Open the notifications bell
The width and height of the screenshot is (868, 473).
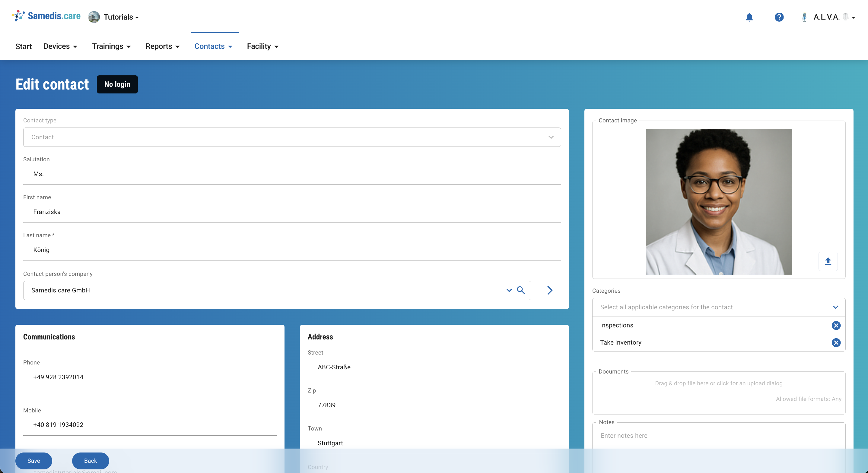click(749, 17)
